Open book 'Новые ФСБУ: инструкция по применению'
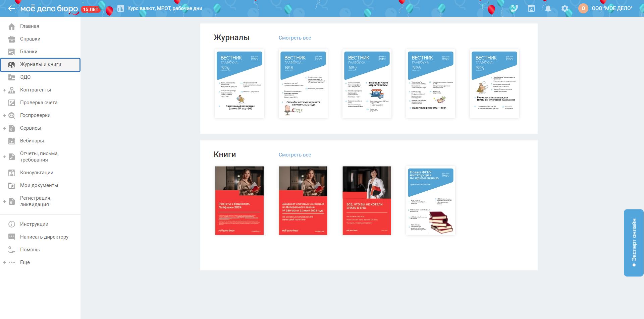The height and width of the screenshot is (319, 644). pyautogui.click(x=431, y=201)
